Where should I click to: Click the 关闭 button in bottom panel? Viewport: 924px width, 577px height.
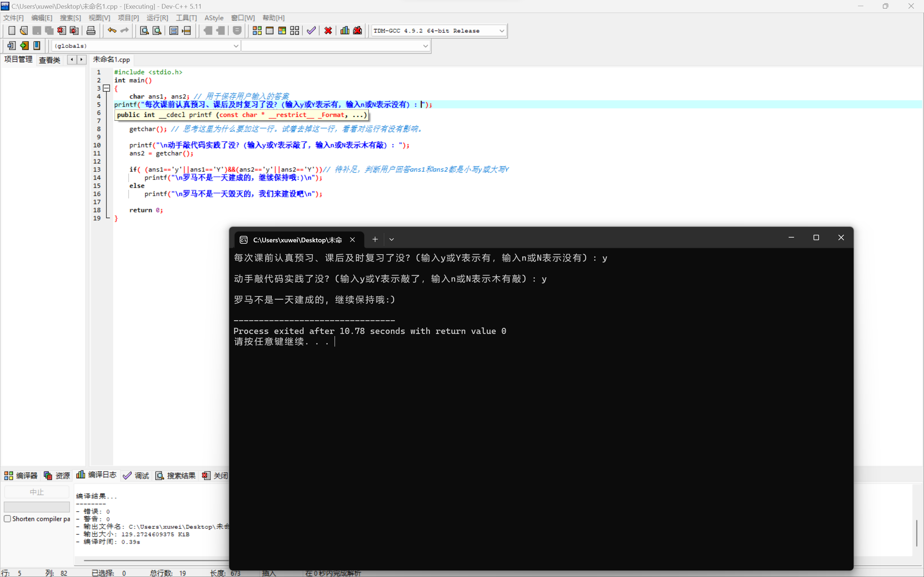(x=215, y=476)
